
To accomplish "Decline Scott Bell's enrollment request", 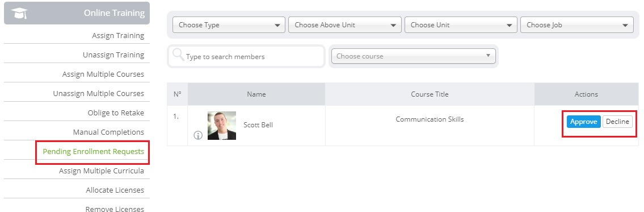I will 617,122.
